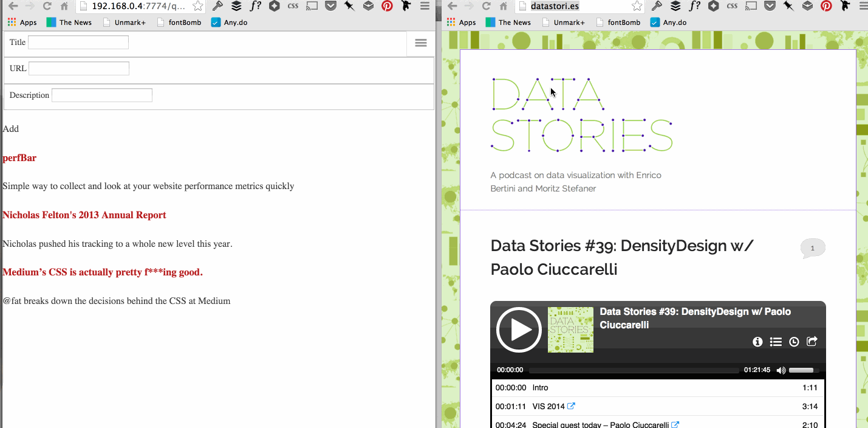Open the Pinterest extension in left browser window

(387, 6)
